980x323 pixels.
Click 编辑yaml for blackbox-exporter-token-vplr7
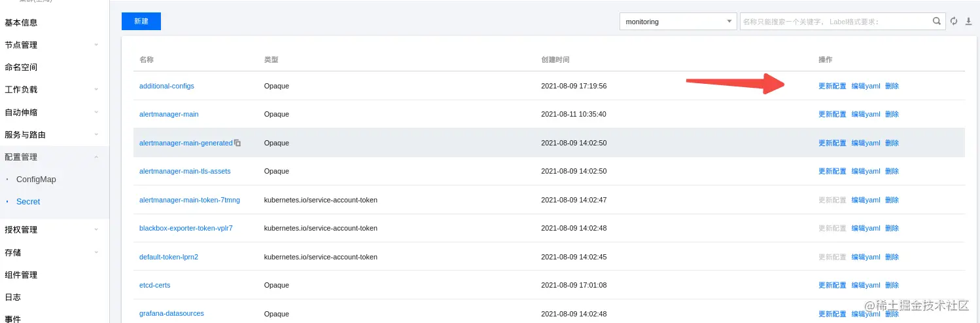(866, 228)
